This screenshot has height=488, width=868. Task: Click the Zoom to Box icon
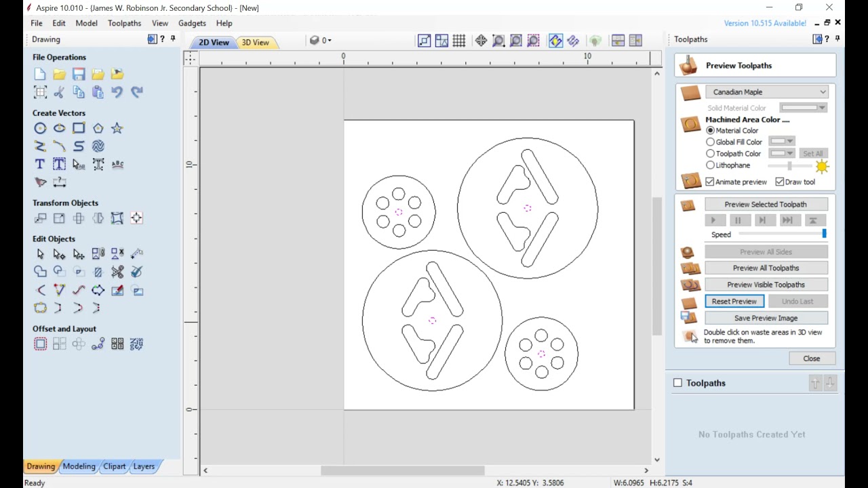[x=498, y=41]
